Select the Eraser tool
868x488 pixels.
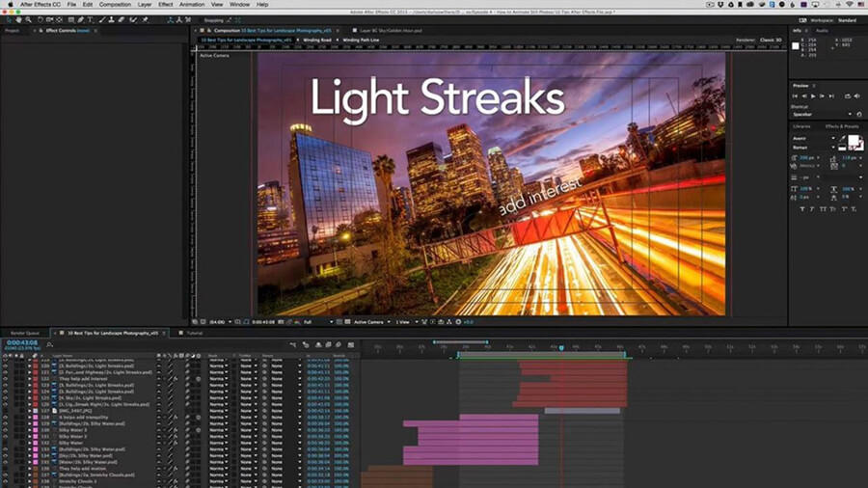coord(122,20)
